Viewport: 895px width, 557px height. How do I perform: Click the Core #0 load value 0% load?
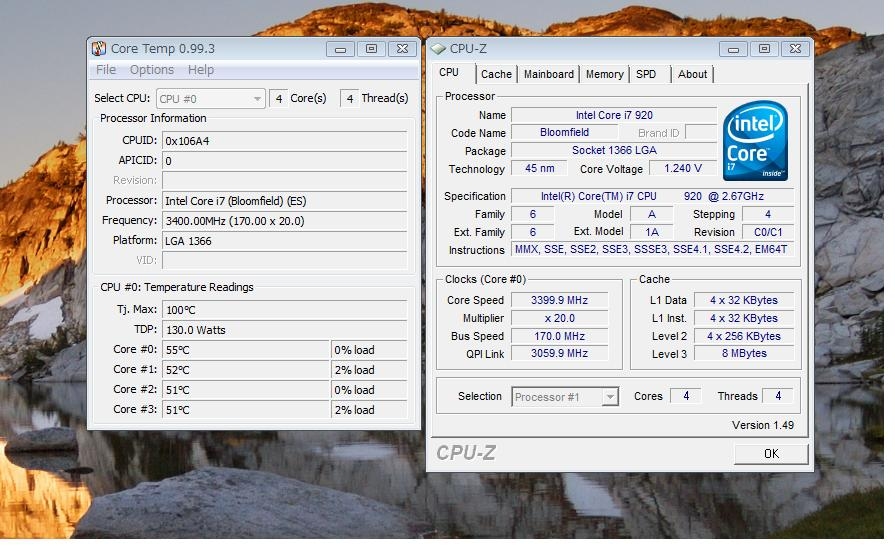coord(369,350)
